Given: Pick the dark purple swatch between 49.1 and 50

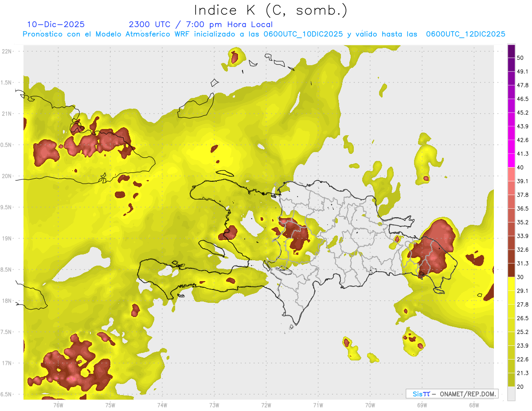Looking at the screenshot, I should 511,65.
